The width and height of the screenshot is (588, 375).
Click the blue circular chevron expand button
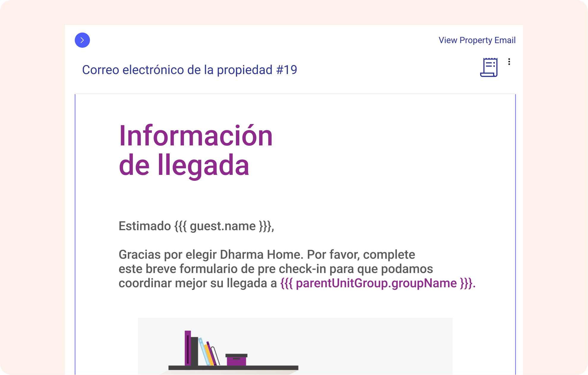pyautogui.click(x=82, y=40)
